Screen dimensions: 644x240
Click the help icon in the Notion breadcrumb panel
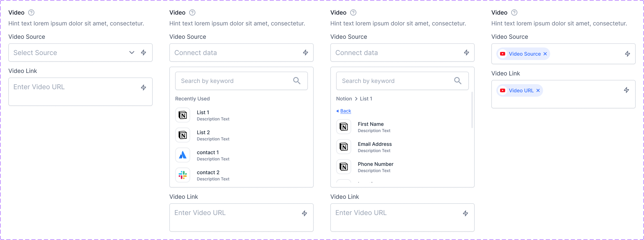[x=353, y=13]
